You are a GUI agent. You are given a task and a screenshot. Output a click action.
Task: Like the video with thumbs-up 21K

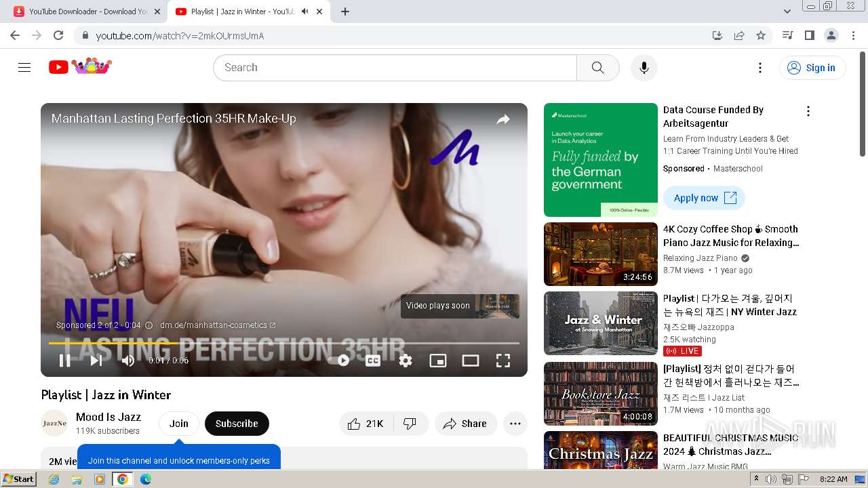tap(365, 424)
